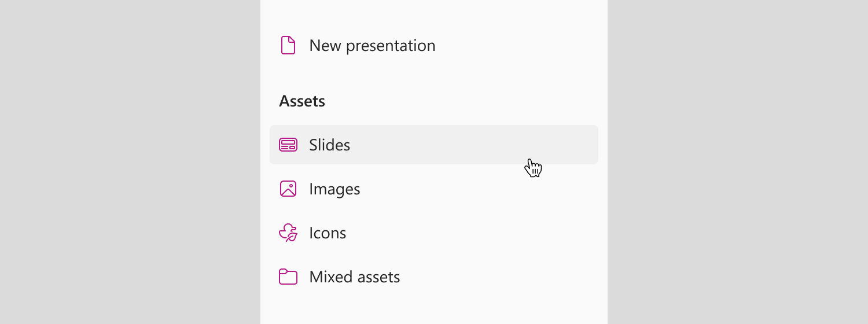Image resolution: width=868 pixels, height=324 pixels.
Task: Click the 'Slides' text label
Action: pyautogui.click(x=329, y=145)
